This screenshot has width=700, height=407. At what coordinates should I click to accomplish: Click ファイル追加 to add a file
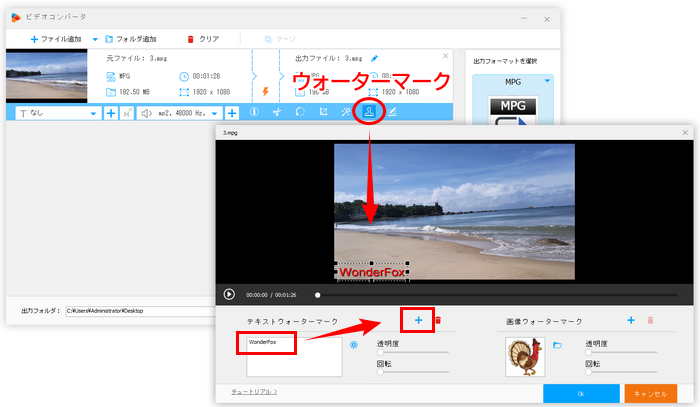point(56,39)
